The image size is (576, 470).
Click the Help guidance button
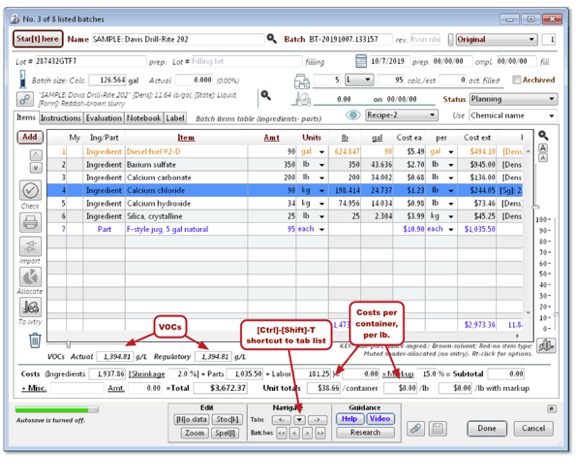[x=349, y=419]
